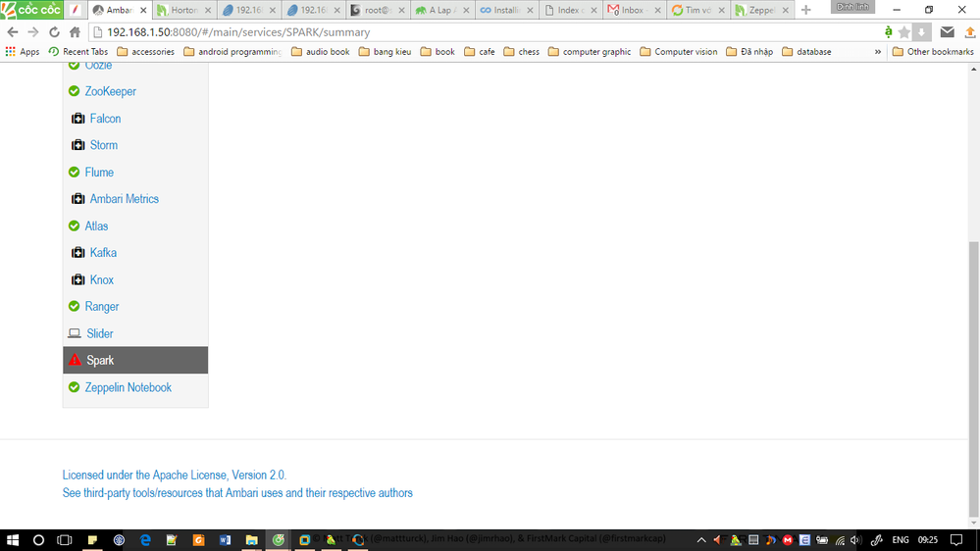Go forward in browser history
980x551 pixels.
click(33, 31)
